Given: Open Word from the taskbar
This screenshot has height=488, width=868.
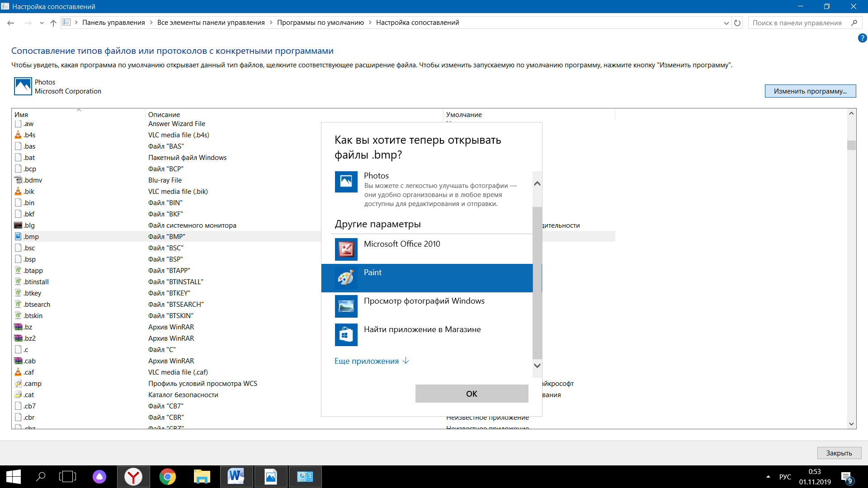Looking at the screenshot, I should (x=236, y=477).
